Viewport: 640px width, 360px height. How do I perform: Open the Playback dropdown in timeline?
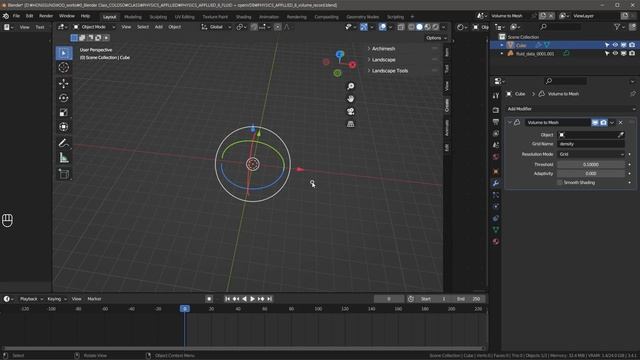[31, 299]
